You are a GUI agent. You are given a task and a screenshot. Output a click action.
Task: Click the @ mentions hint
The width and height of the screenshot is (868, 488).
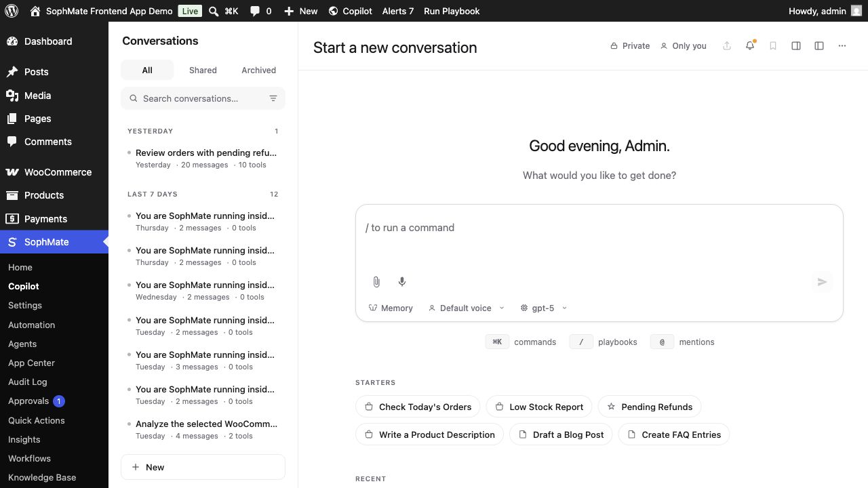coord(682,342)
